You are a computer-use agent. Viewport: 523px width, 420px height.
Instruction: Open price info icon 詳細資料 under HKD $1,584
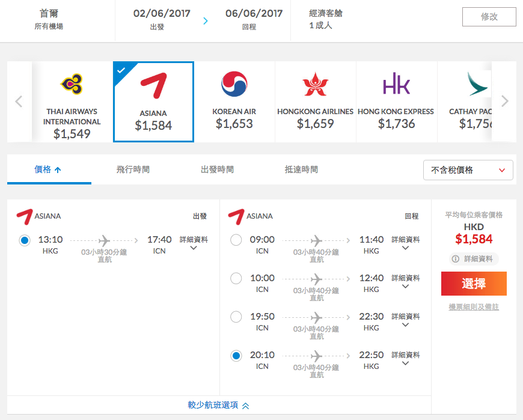pyautogui.click(x=474, y=259)
